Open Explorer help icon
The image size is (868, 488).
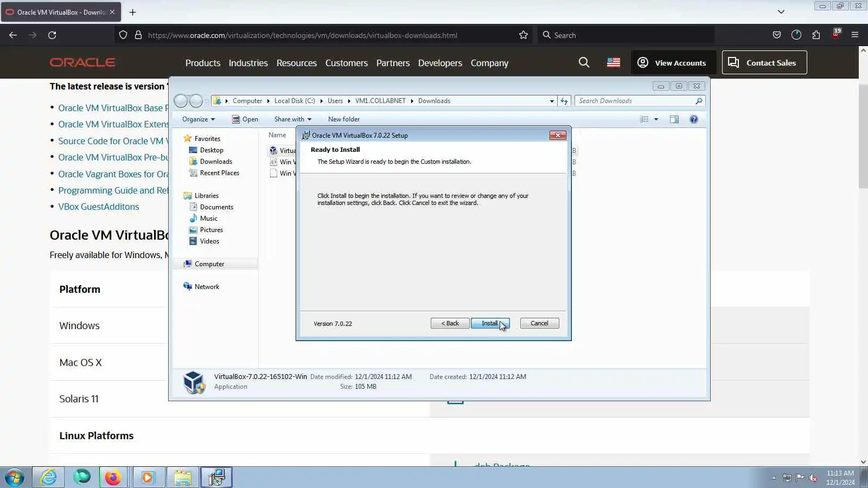click(x=694, y=119)
